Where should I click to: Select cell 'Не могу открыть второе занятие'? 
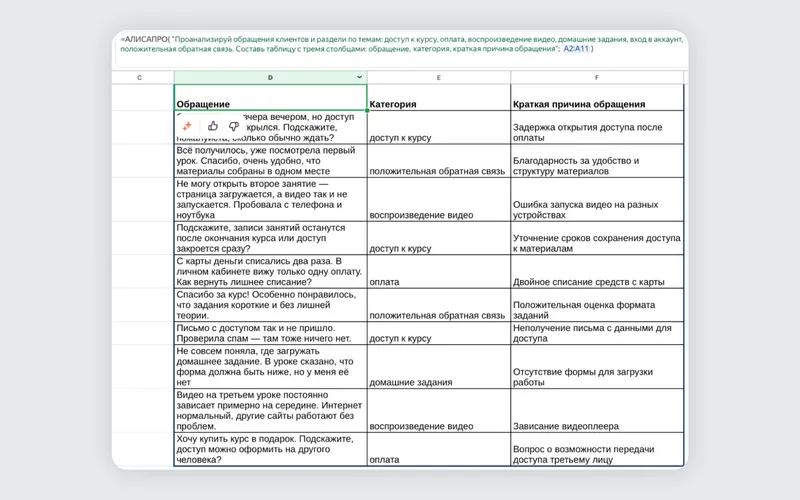click(270, 199)
